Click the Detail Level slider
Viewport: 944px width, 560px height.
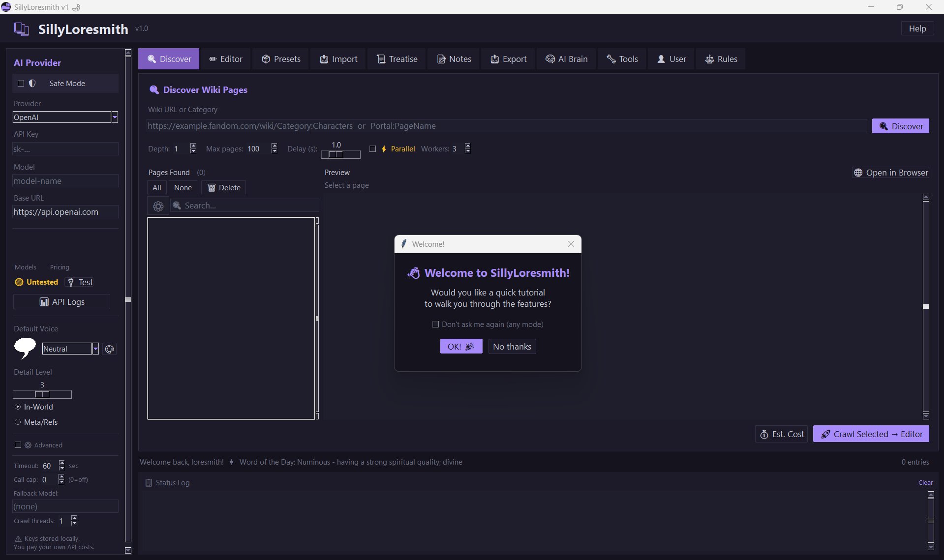coord(42,394)
